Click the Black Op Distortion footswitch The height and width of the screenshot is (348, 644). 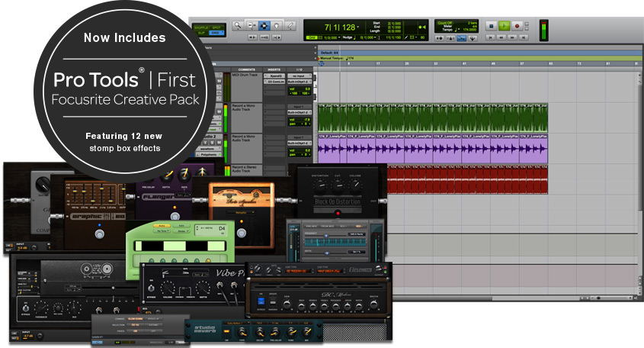pos(338,213)
